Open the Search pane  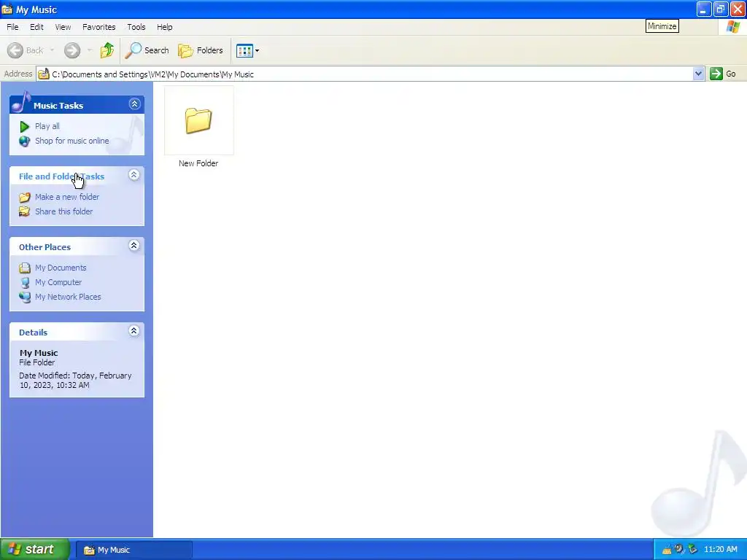tap(147, 50)
